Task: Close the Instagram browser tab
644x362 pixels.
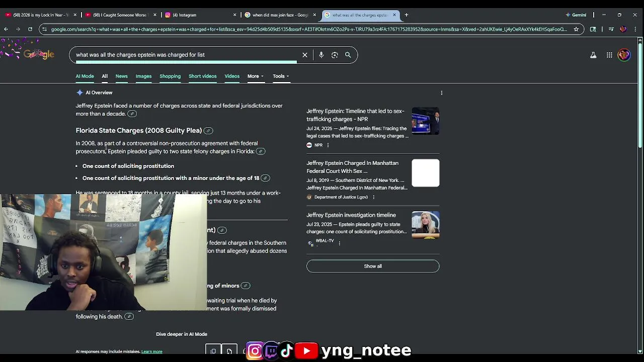Action: coord(234,15)
